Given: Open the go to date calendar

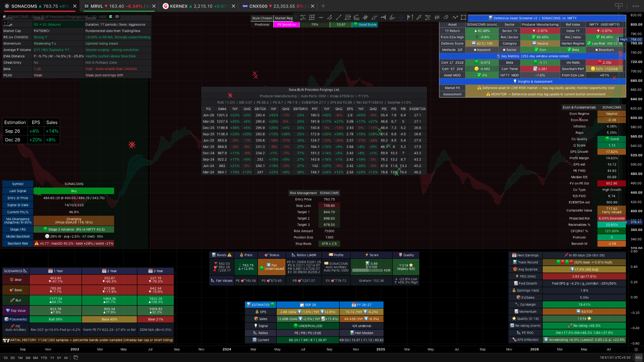Looking at the screenshot, I should (x=76, y=358).
